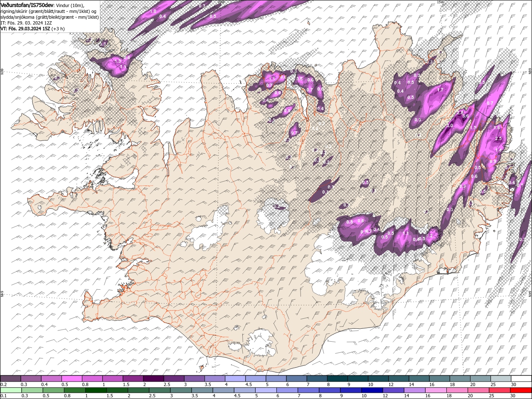Viewport: 532px width, 399px height.
Task: Click the pale lavender 5 rain-scale swatch
Action: (266, 390)
